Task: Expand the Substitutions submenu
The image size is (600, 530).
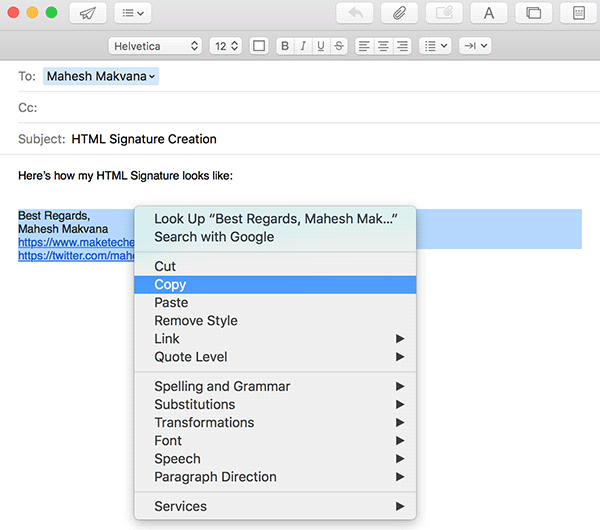Action: click(275, 404)
